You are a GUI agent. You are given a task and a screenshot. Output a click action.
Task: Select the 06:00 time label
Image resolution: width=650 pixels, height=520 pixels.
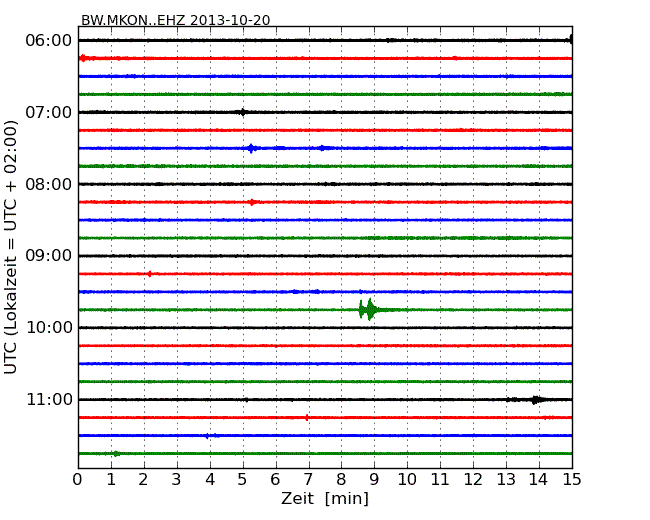pos(49,41)
